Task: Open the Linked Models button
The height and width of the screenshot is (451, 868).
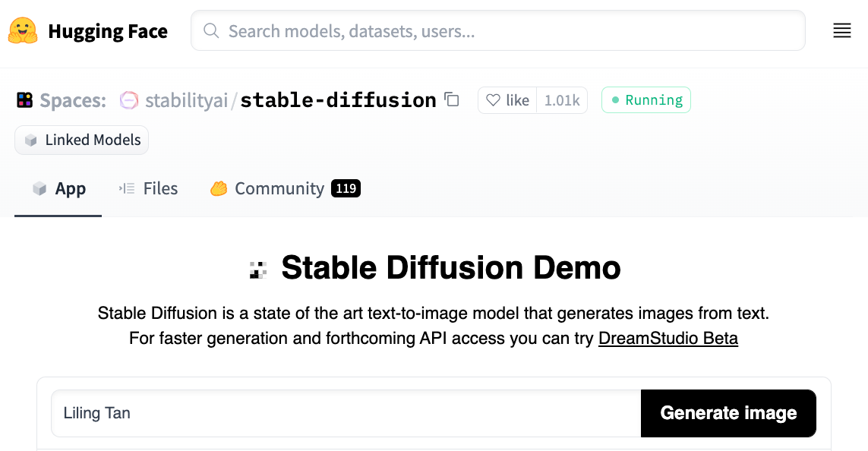Action: click(x=81, y=140)
